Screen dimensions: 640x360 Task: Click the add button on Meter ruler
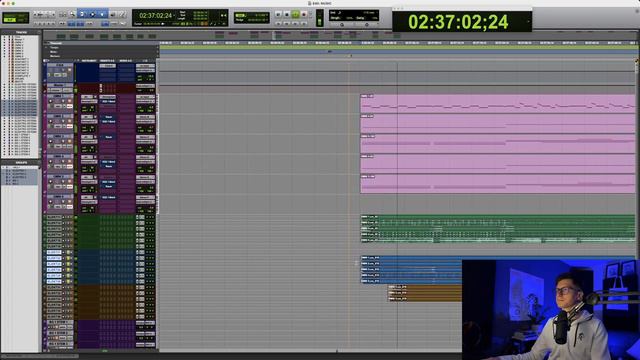click(158, 52)
